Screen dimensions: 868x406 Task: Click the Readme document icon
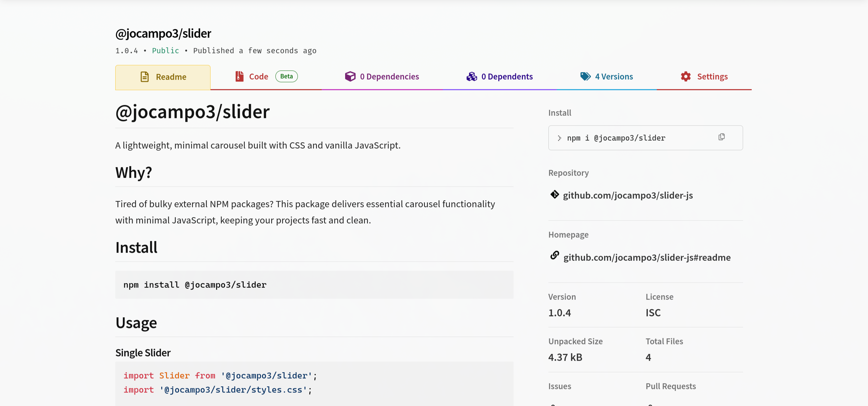[145, 77]
